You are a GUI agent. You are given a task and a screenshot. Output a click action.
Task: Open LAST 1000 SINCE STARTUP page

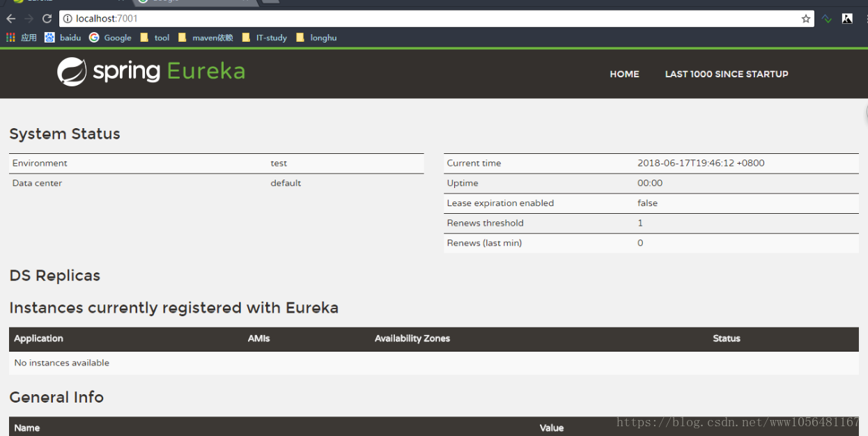pos(727,74)
